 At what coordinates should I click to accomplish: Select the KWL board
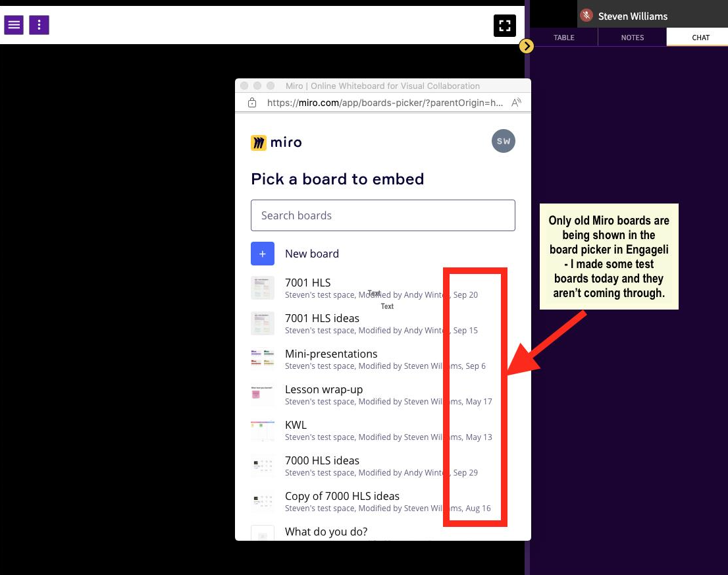click(x=383, y=430)
